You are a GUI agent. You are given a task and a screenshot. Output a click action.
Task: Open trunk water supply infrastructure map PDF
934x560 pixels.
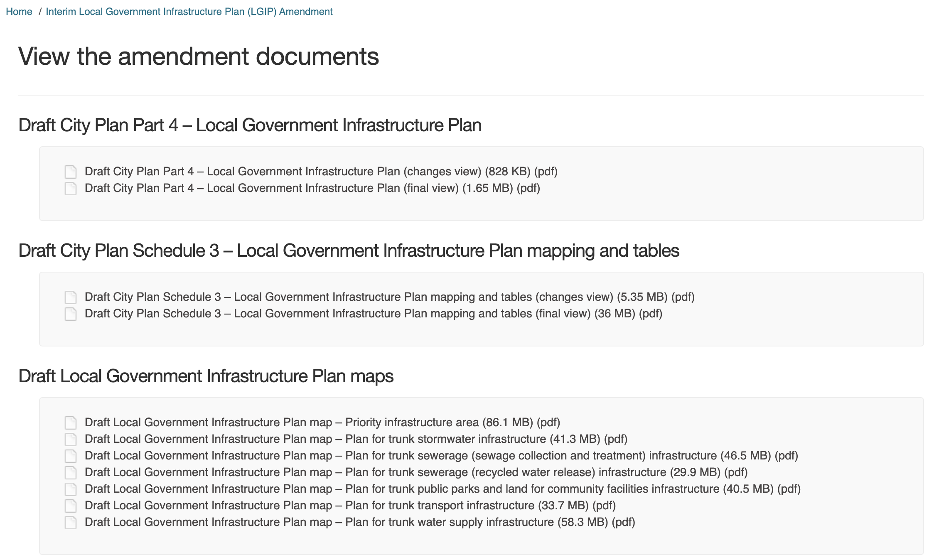(360, 522)
